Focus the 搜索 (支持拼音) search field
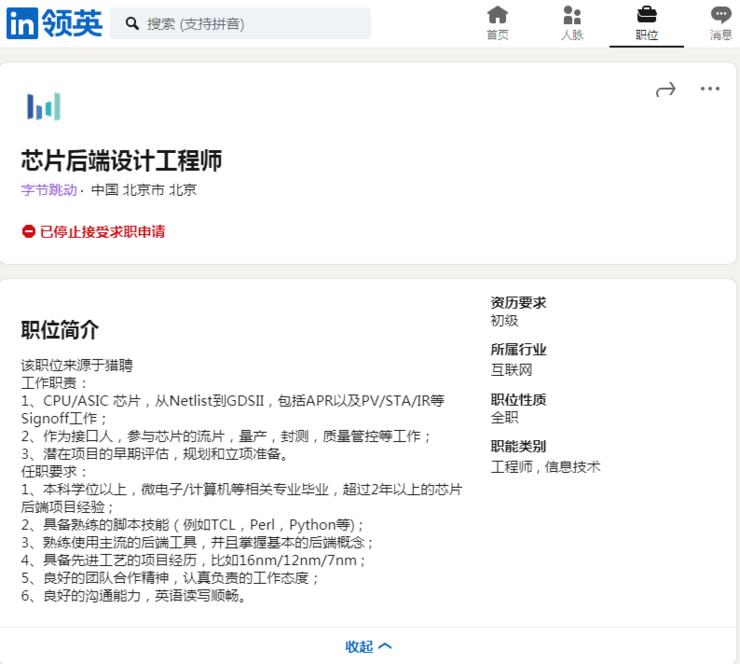This screenshot has width=740, height=664. (240, 24)
